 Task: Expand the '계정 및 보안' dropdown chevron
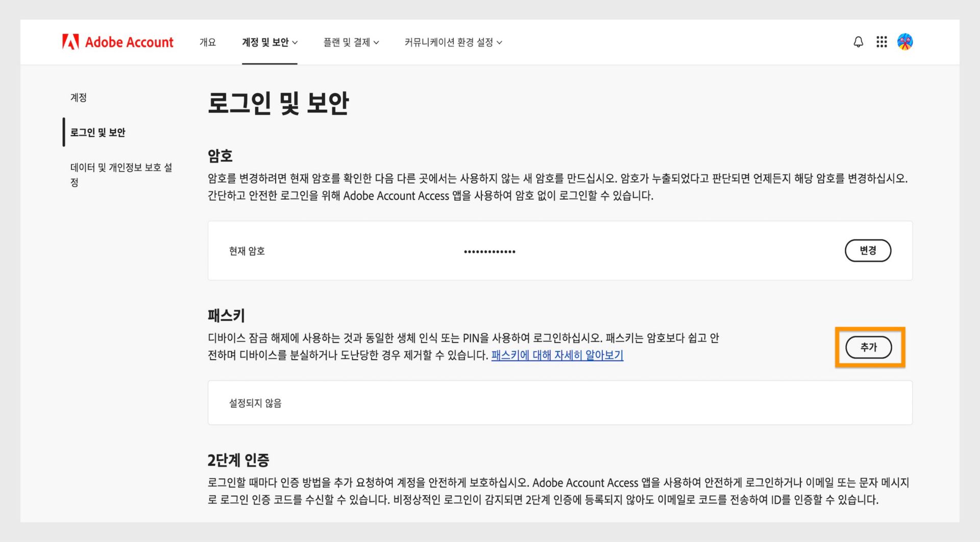pos(295,43)
